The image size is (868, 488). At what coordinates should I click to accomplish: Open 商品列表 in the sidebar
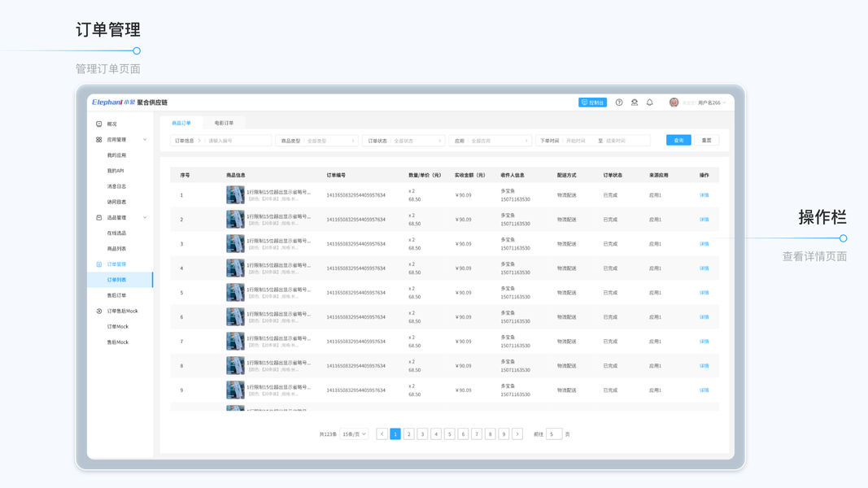[116, 248]
